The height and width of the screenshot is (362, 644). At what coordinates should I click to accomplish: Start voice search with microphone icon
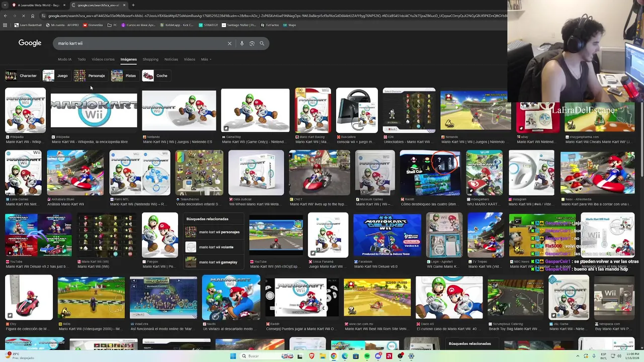pyautogui.click(x=242, y=43)
